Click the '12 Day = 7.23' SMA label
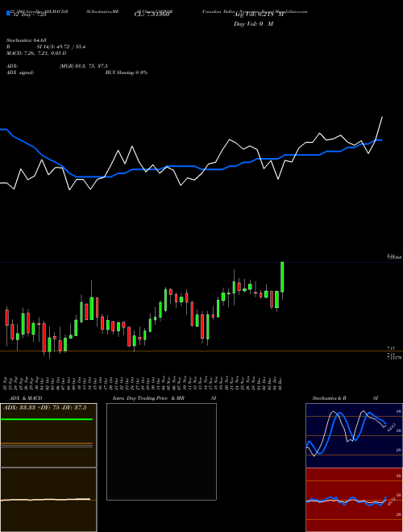Image resolution: width=403 pixels, height=532 pixels. click(29, 15)
